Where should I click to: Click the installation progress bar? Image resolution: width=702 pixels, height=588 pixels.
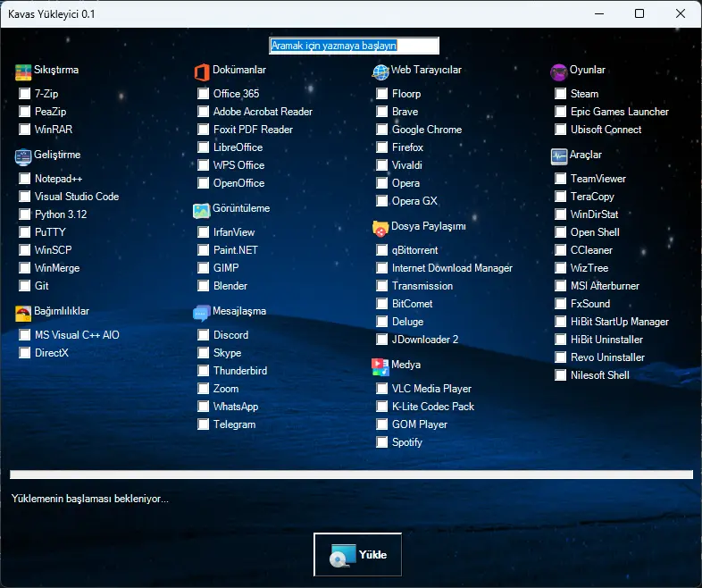[x=352, y=475]
